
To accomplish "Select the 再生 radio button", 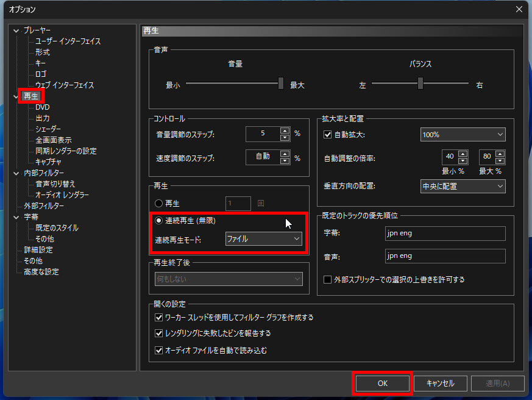I will pos(159,203).
